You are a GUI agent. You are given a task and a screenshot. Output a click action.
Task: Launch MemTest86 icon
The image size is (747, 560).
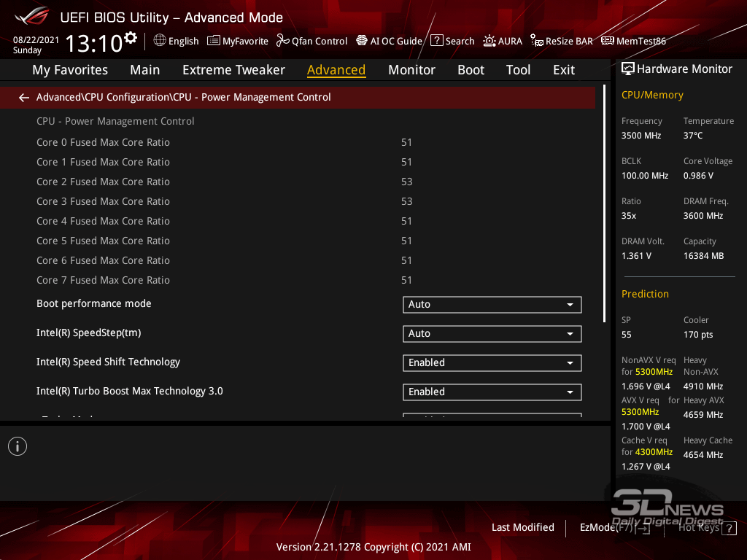click(608, 41)
